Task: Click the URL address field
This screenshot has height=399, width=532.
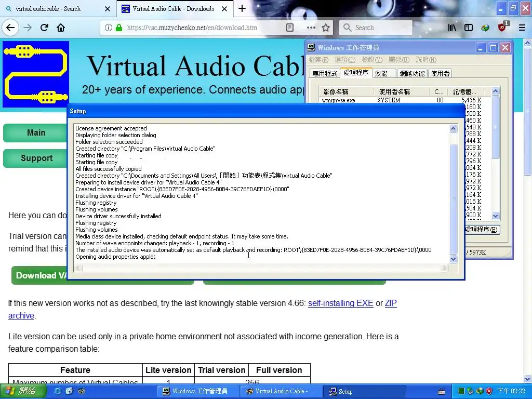Action: [192, 28]
